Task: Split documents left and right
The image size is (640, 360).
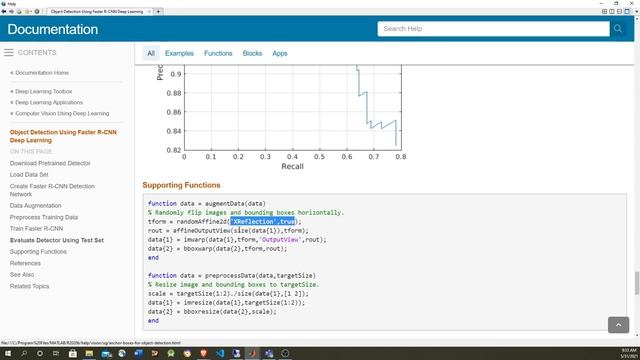Action: click(612, 11)
